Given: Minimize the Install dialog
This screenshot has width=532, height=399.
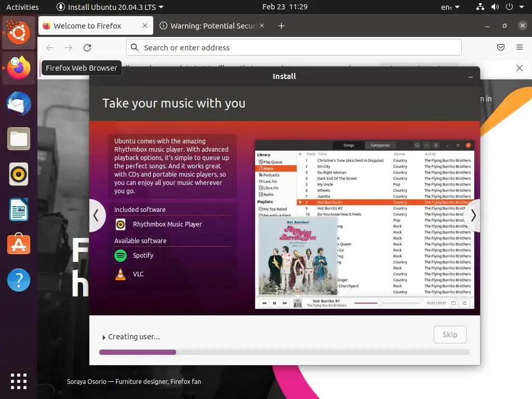Looking at the screenshot, I should pyautogui.click(x=471, y=77).
